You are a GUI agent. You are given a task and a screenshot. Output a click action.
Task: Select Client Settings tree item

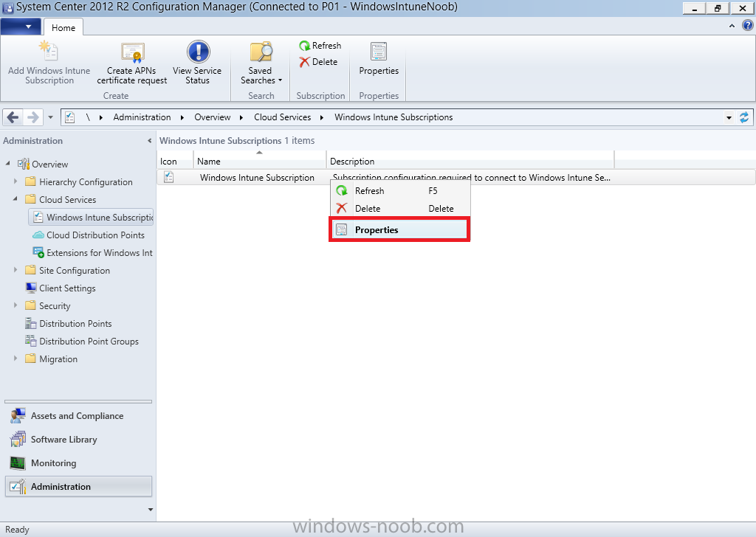67,288
